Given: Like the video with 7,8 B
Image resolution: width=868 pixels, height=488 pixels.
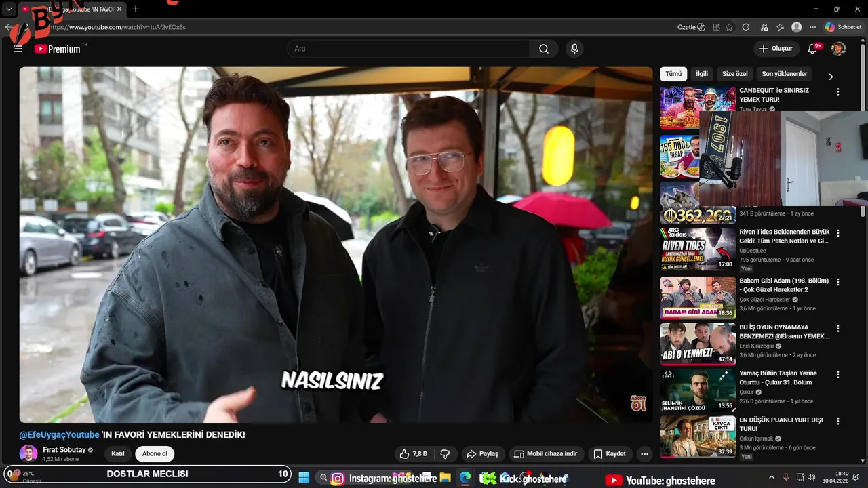Looking at the screenshot, I should point(413,453).
